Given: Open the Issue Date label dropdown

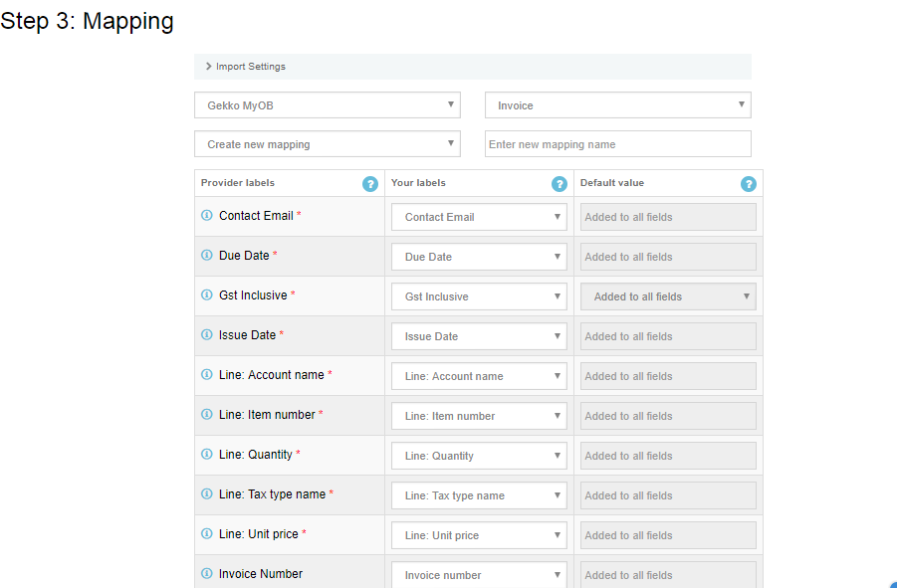Looking at the screenshot, I should pyautogui.click(x=479, y=336).
